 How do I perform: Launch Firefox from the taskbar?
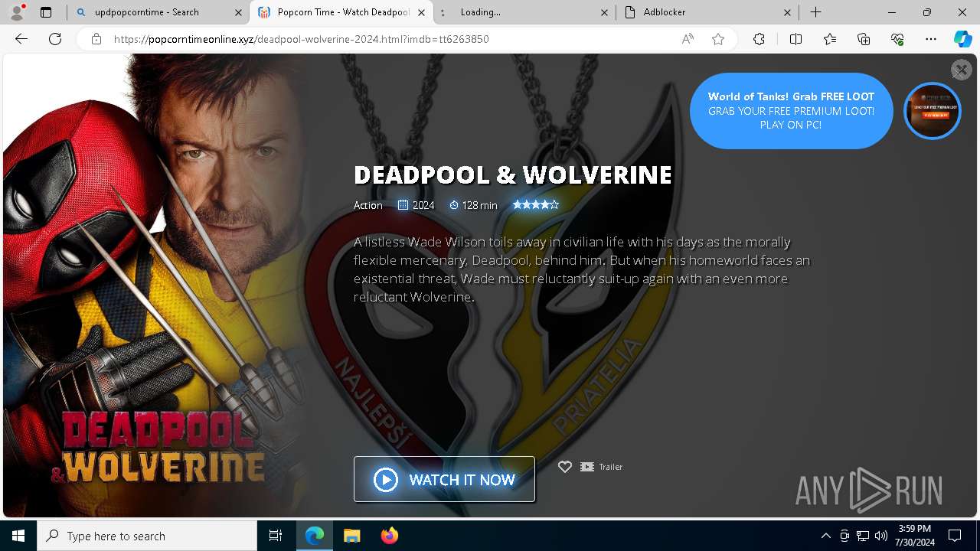389,536
